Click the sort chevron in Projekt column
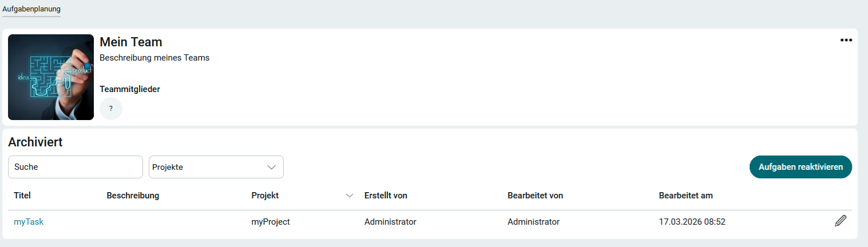The image size is (868, 247). (x=350, y=196)
